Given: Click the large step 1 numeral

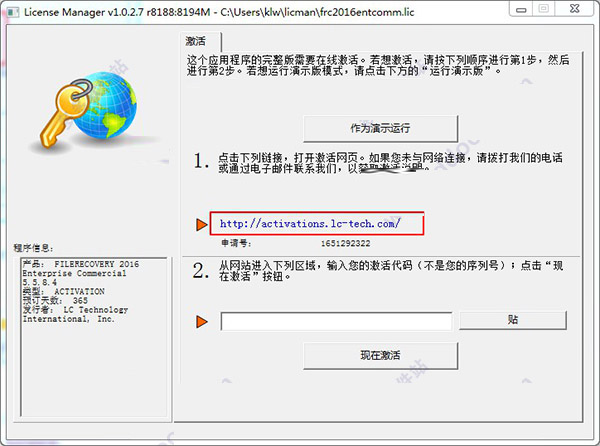Looking at the screenshot, I should [201, 161].
